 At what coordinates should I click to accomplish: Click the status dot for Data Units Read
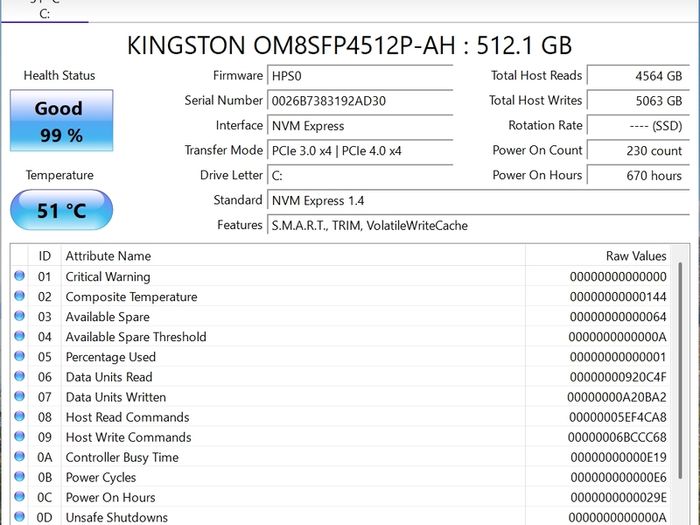pos(19,376)
